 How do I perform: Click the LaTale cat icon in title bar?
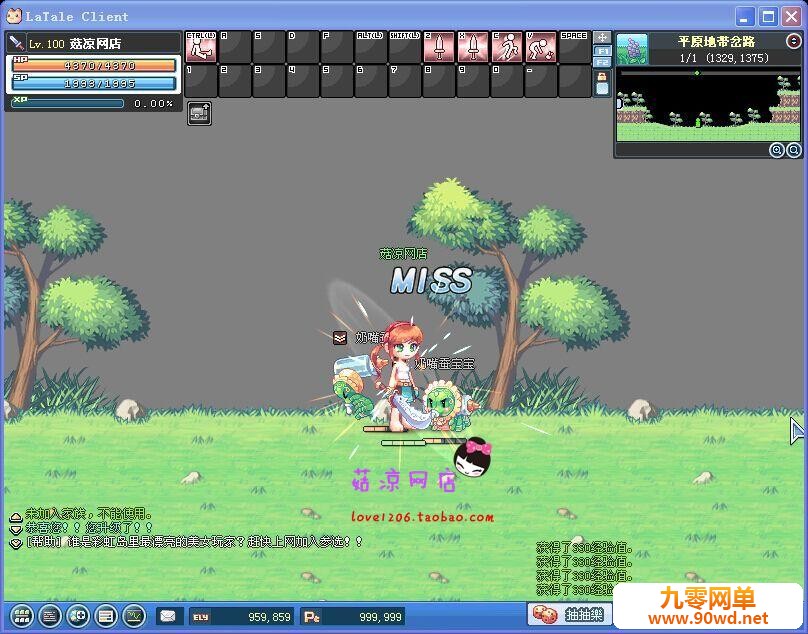point(14,16)
